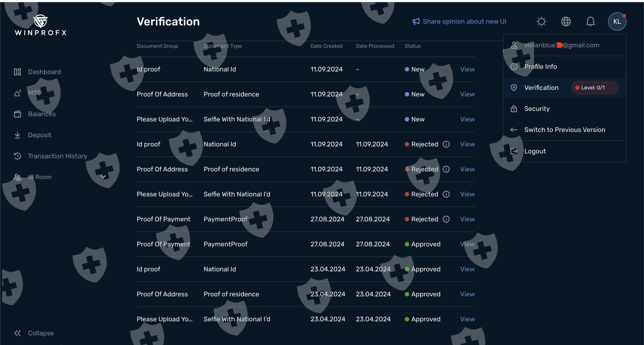This screenshot has width=644, height=345.
Task: Open Deposit page in sidebar
Action: point(39,135)
